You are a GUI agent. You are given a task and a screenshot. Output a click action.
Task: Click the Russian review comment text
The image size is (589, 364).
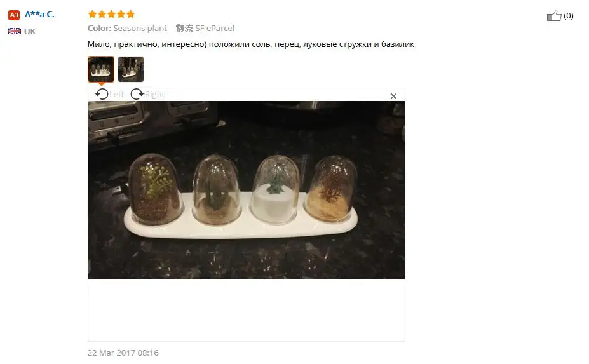click(x=250, y=44)
